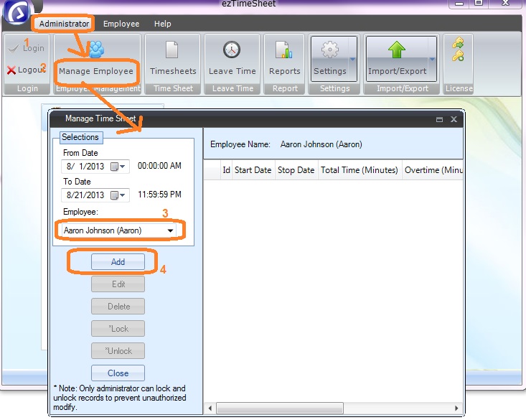This screenshot has width=526, height=420.
Task: Expand the Settings dropdown arrow
Action: tap(353, 60)
